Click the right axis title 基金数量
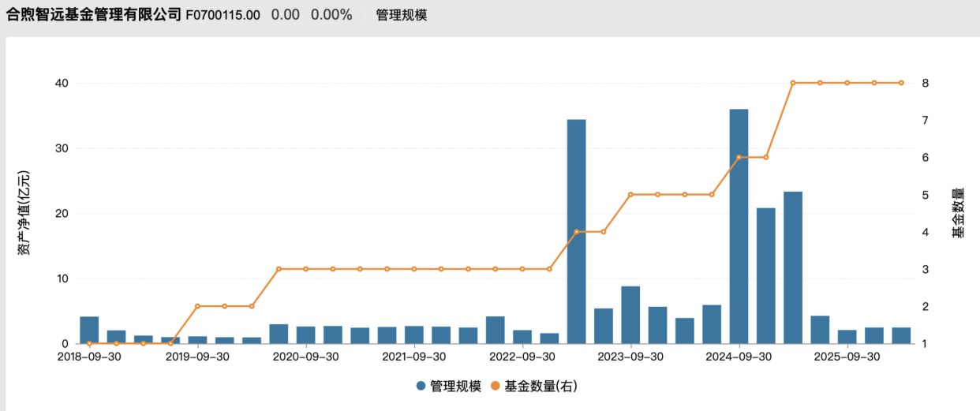980x411 pixels. coord(957,213)
